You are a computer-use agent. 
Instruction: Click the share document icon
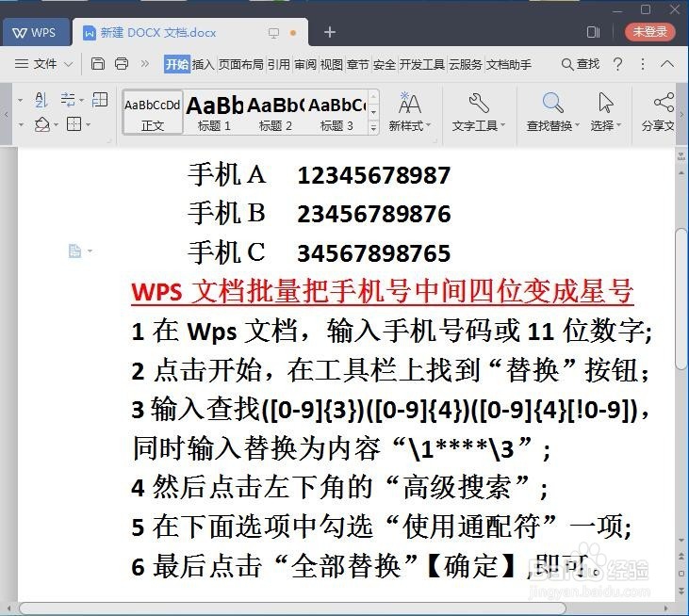[664, 103]
